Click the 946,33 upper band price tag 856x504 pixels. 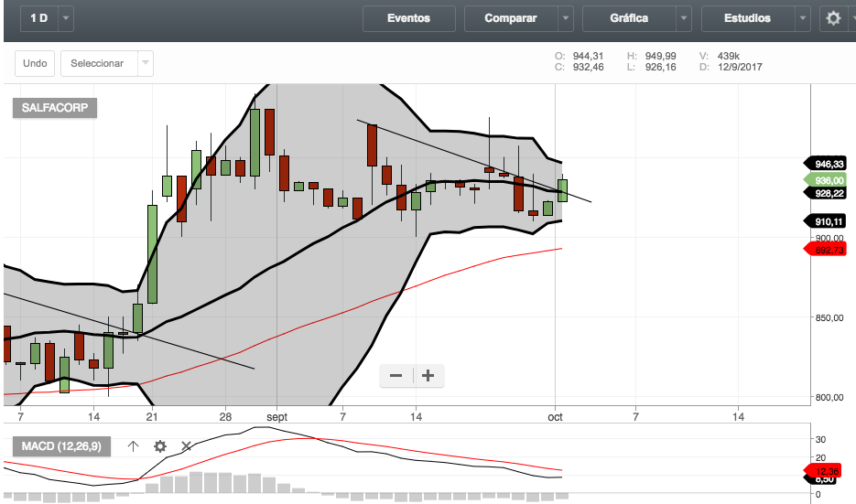click(x=825, y=164)
